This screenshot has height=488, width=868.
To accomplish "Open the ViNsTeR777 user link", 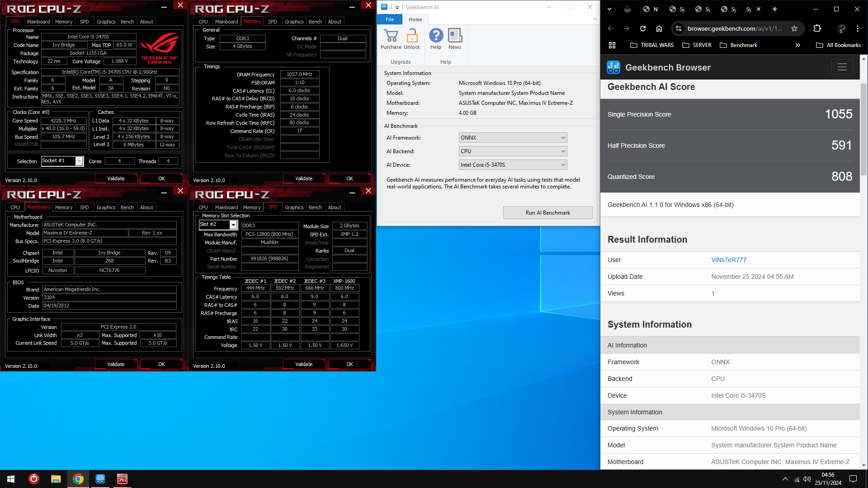I will click(x=728, y=260).
